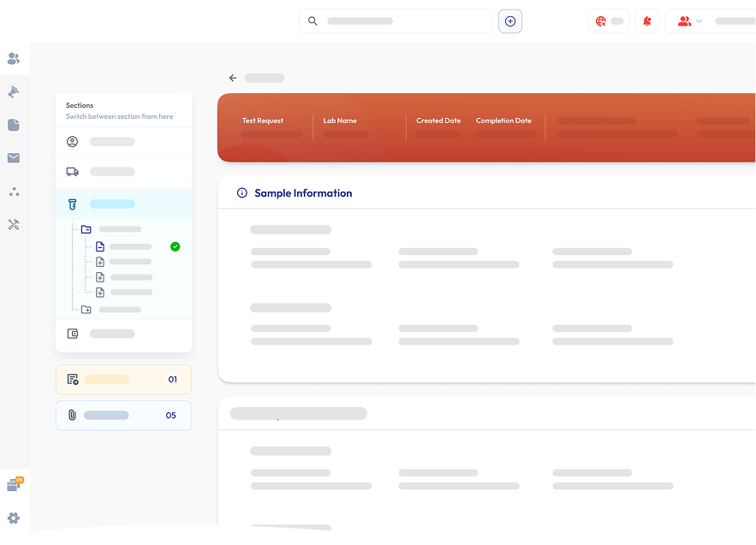Click the red notification bell icon
Viewport: 756px width, 545px height.
click(647, 21)
